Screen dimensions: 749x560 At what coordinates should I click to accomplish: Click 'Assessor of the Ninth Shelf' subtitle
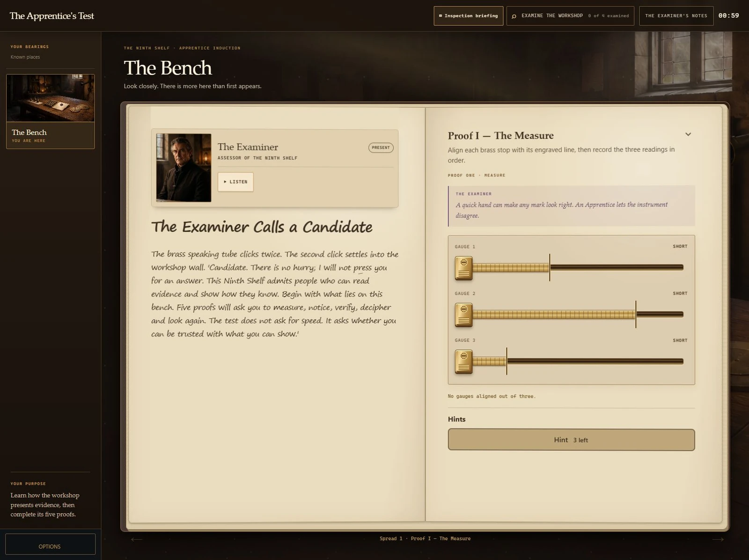[x=257, y=158]
